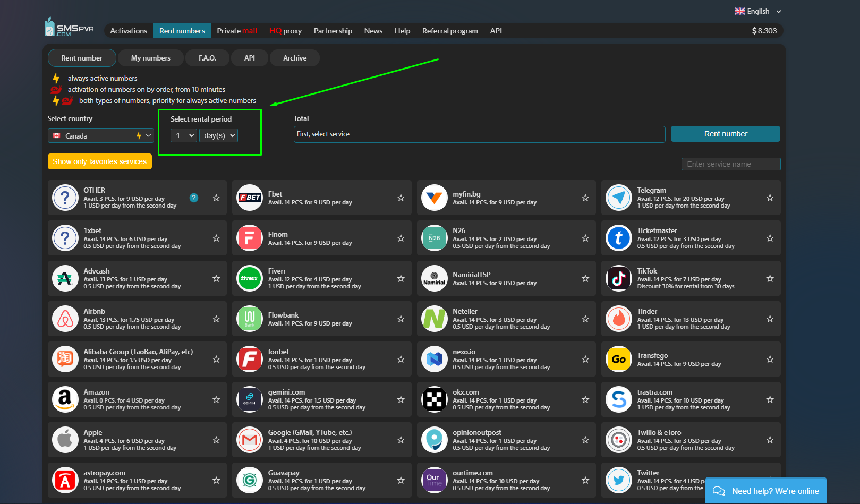Add Google (GMail, YTube) to favorites
Screen dimensions: 860x504
click(x=401, y=440)
